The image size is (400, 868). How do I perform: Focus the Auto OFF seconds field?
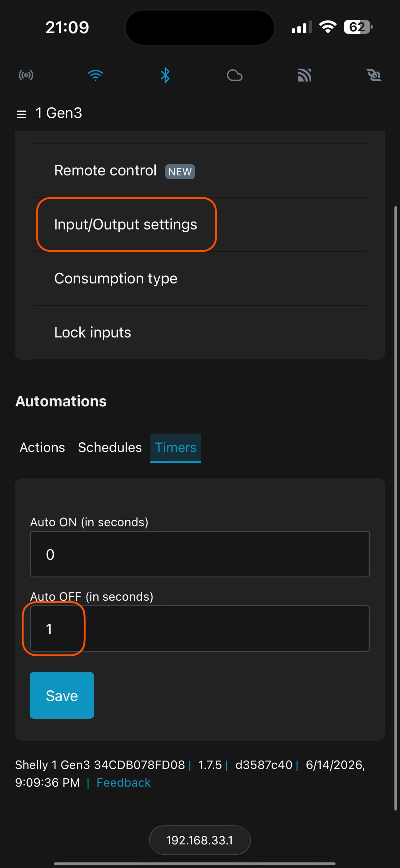(200, 628)
